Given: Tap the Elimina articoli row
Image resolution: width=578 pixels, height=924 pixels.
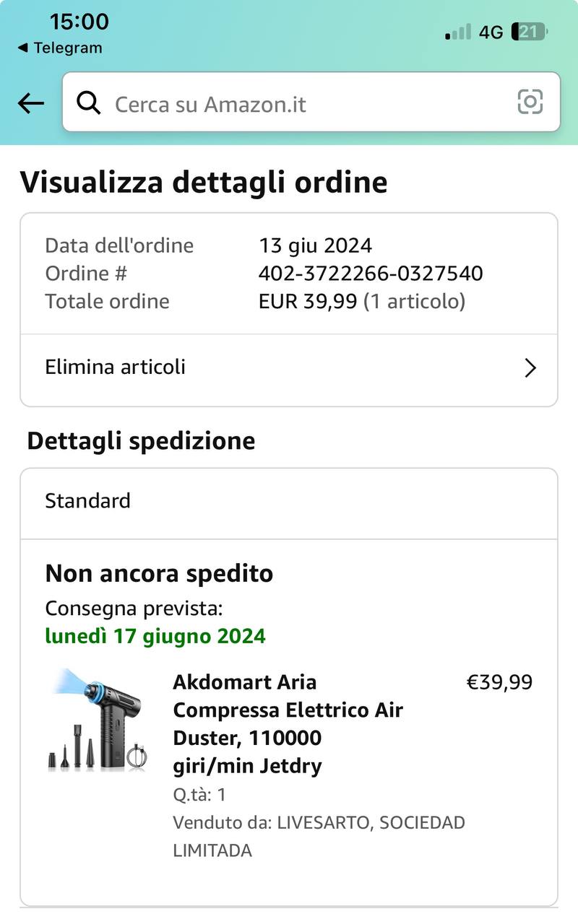Looking at the screenshot, I should click(289, 368).
